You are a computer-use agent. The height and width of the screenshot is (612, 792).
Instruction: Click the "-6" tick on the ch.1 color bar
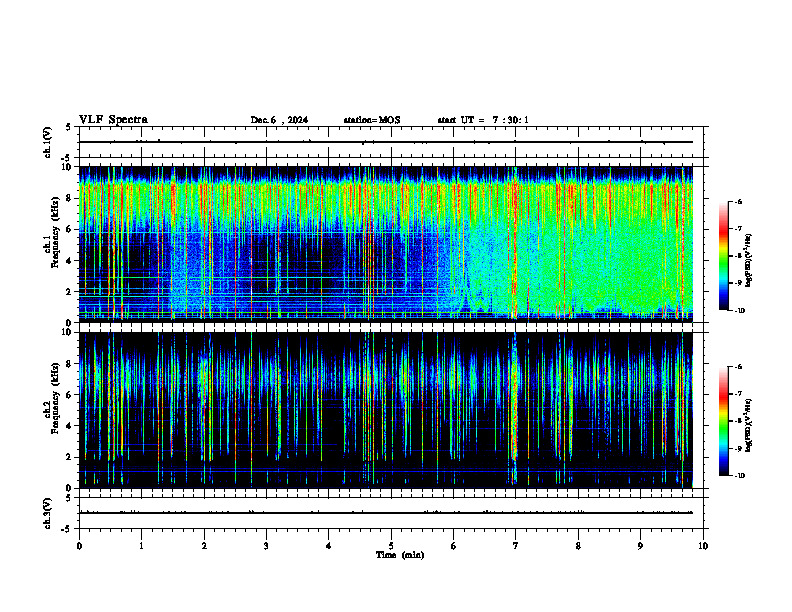pyautogui.click(x=738, y=202)
